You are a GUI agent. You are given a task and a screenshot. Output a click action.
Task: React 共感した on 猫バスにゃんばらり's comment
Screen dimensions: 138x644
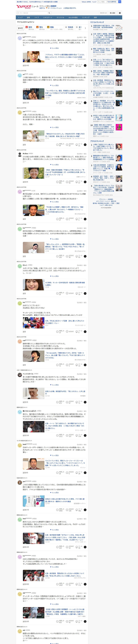click(60, 435)
